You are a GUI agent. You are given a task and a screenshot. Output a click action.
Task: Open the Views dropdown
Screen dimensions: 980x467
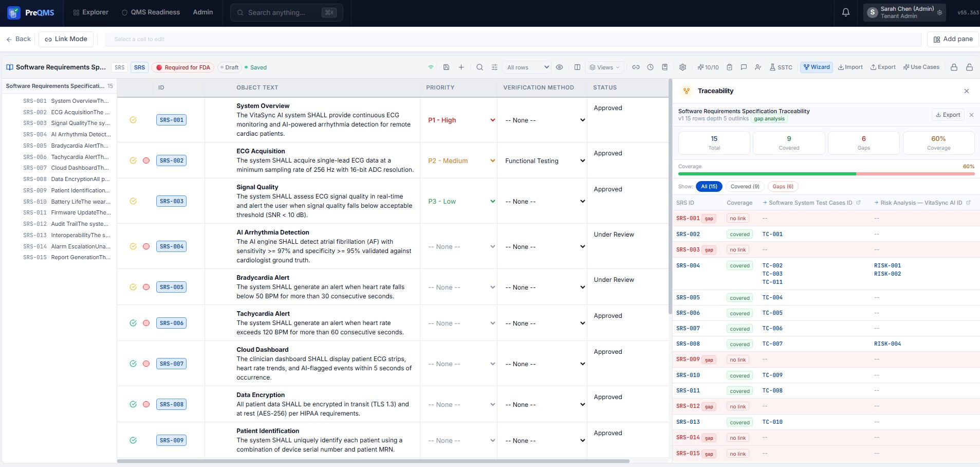pyautogui.click(x=604, y=67)
